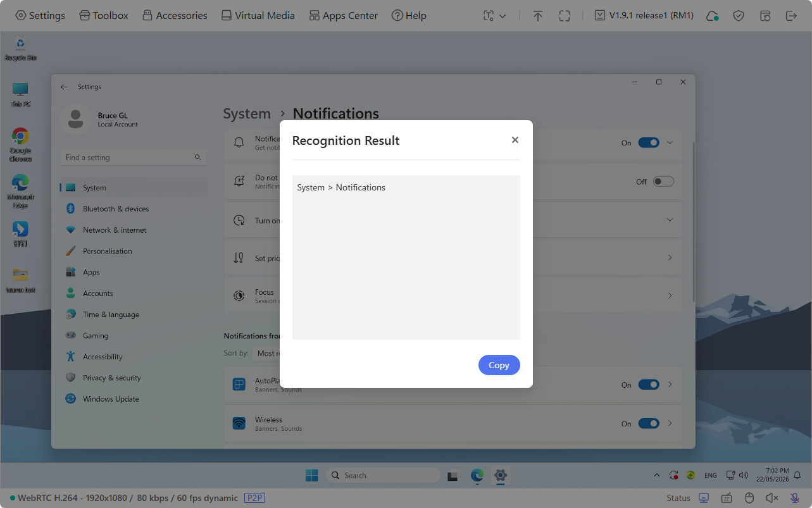
Task: Open the session history icon
Action: tap(765, 16)
